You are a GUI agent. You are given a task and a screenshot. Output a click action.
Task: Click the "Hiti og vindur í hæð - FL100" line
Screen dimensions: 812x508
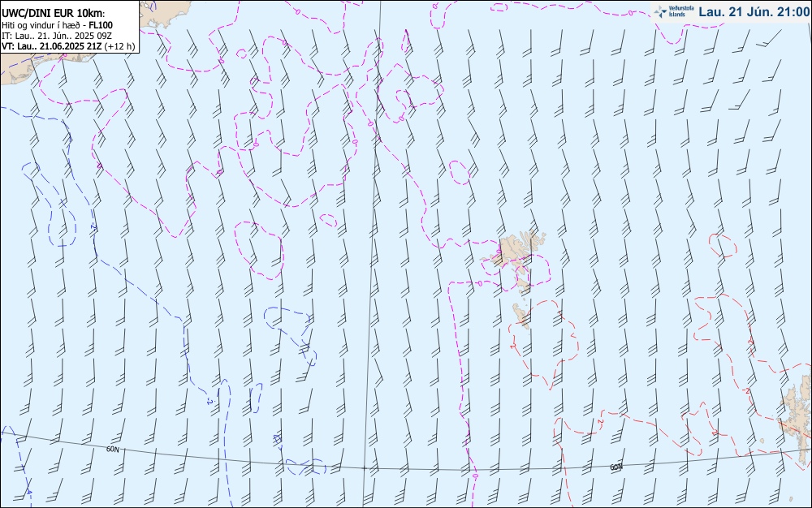tap(57, 25)
